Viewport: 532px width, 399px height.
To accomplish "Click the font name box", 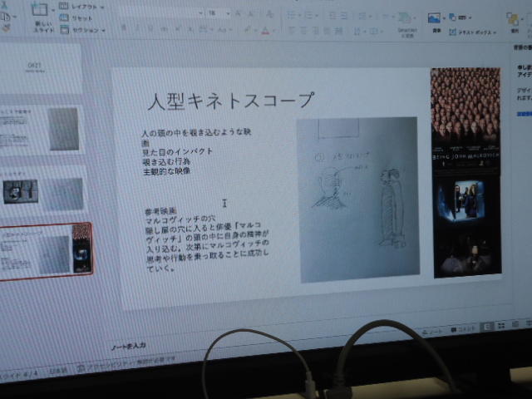I will tap(160, 13).
